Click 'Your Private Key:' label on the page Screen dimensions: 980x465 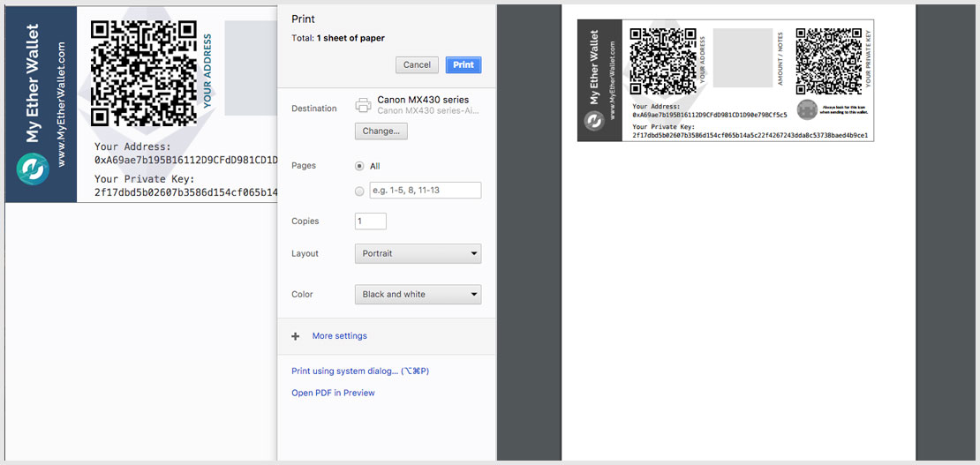(x=145, y=179)
